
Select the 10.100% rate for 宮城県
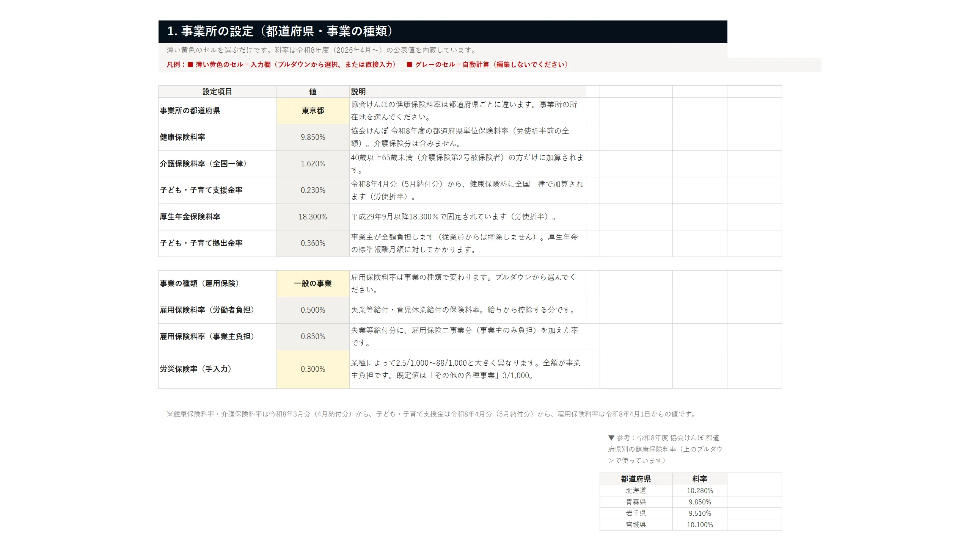[x=700, y=525]
